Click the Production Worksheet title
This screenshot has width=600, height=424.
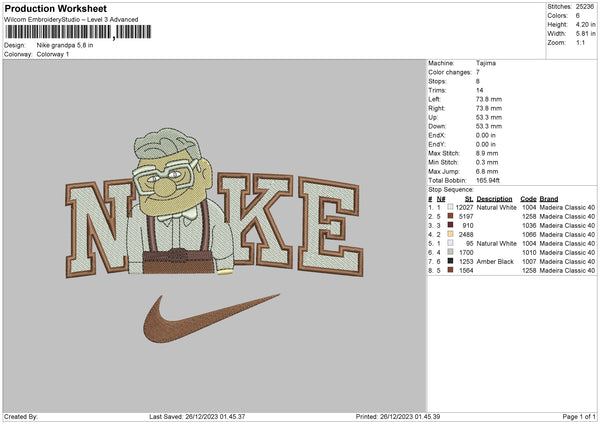[55, 8]
